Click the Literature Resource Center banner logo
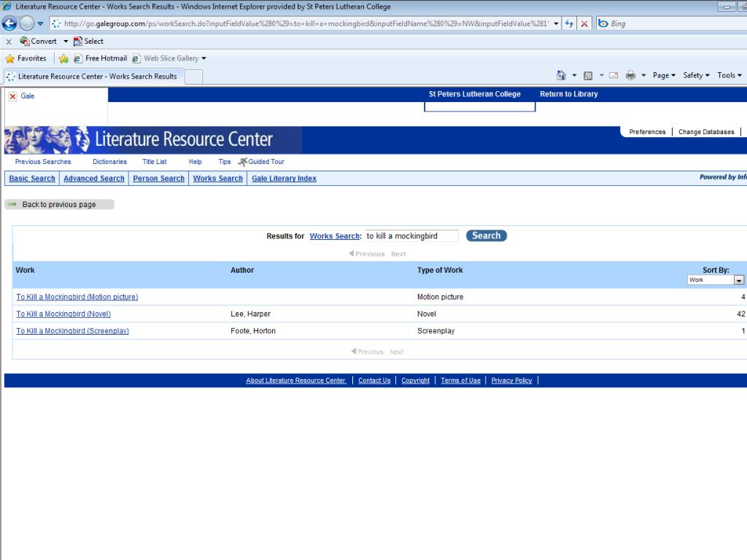The width and height of the screenshot is (747, 560). point(152,139)
